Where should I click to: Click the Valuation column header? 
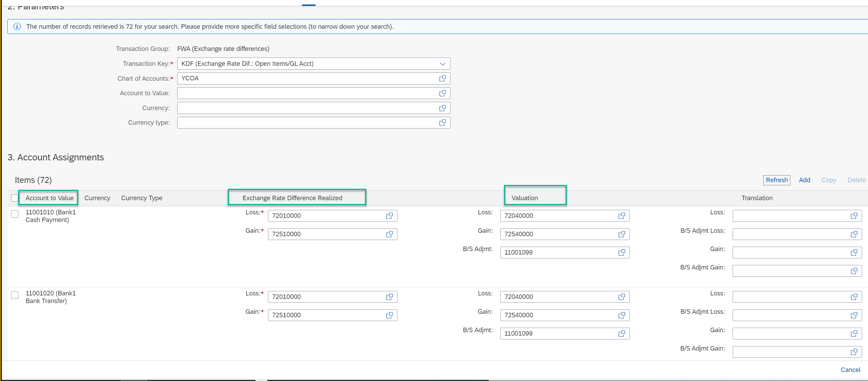525,198
